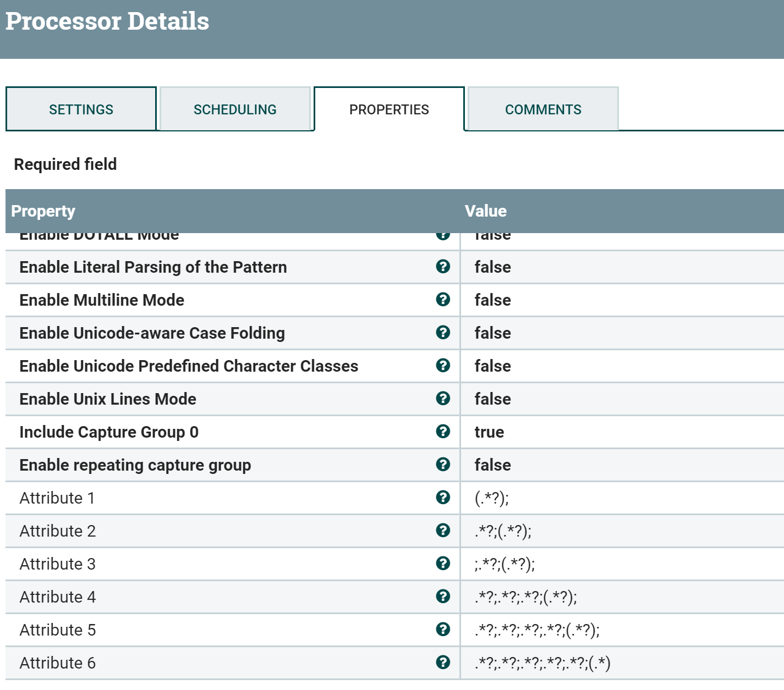Show help for Unicode Predefined Character Classes

point(443,366)
